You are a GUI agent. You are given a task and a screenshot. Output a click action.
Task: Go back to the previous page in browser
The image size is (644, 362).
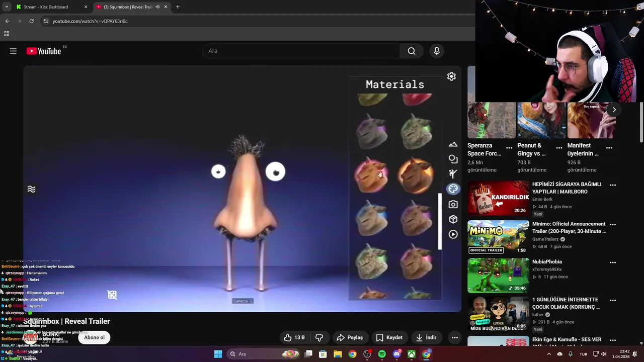(7, 21)
